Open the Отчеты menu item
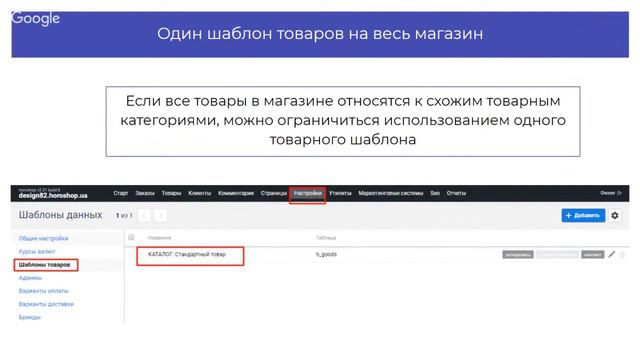Viewport: 640px width, 360px height. click(x=456, y=193)
